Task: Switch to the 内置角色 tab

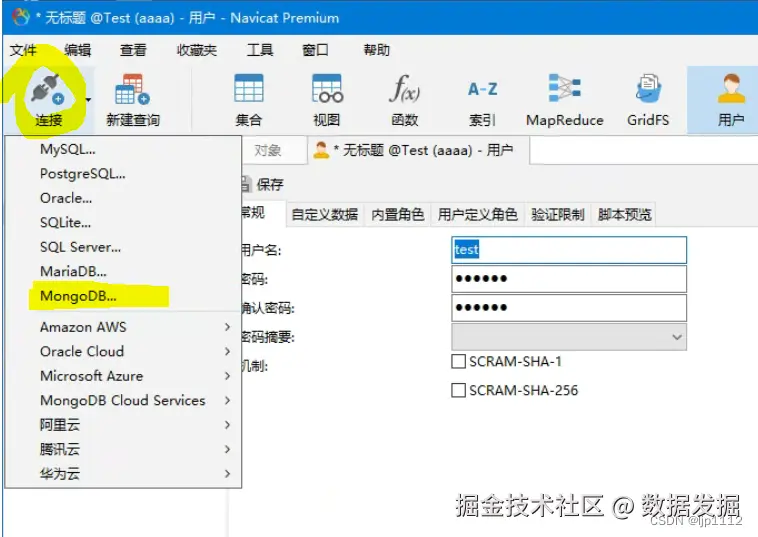Action: pyautogui.click(x=397, y=214)
